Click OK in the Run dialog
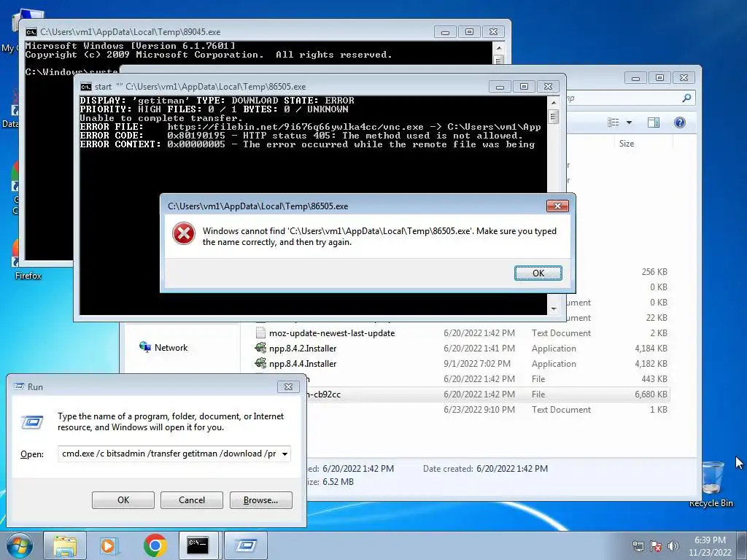 123,500
